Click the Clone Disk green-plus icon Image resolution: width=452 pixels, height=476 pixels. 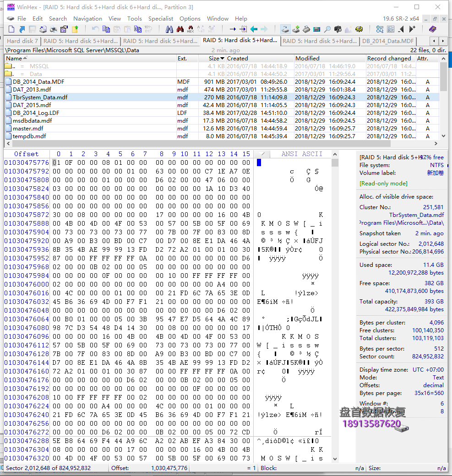pyautogui.click(x=296, y=29)
